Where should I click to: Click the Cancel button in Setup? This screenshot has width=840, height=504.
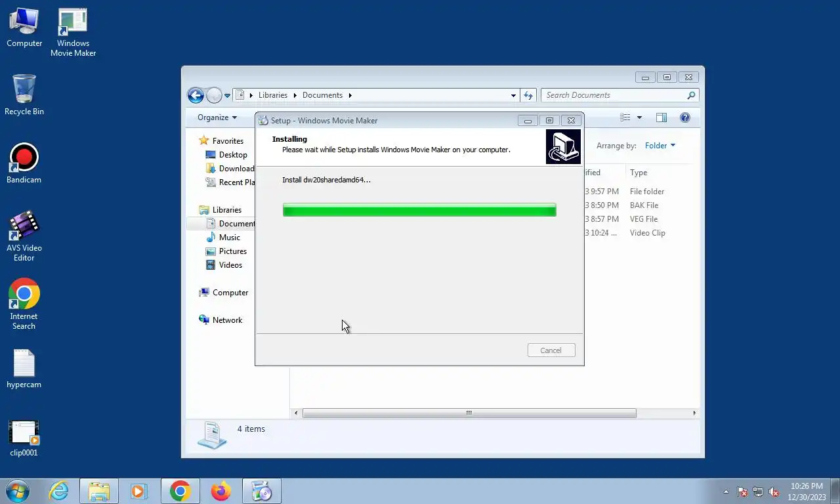coord(551,350)
